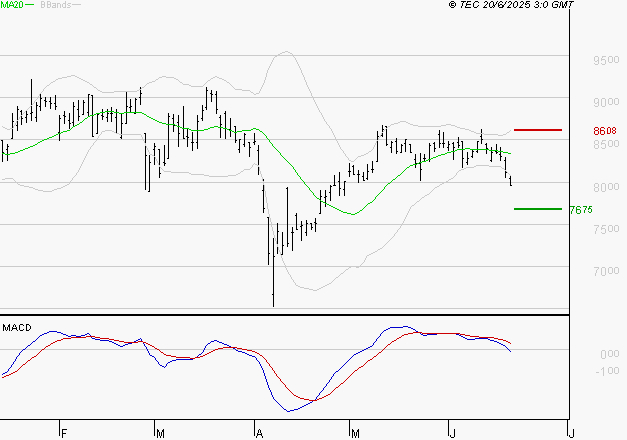
Task: Select the M marker for May
Action: [355, 432]
